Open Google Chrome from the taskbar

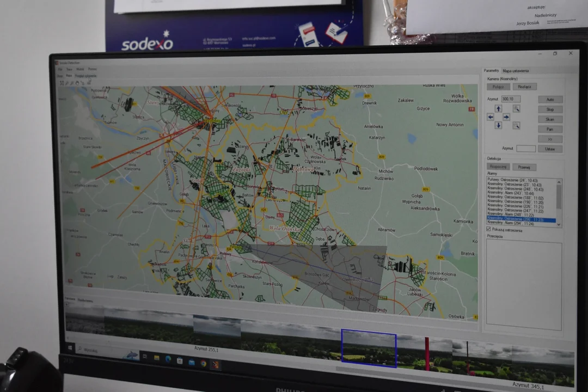(x=203, y=363)
